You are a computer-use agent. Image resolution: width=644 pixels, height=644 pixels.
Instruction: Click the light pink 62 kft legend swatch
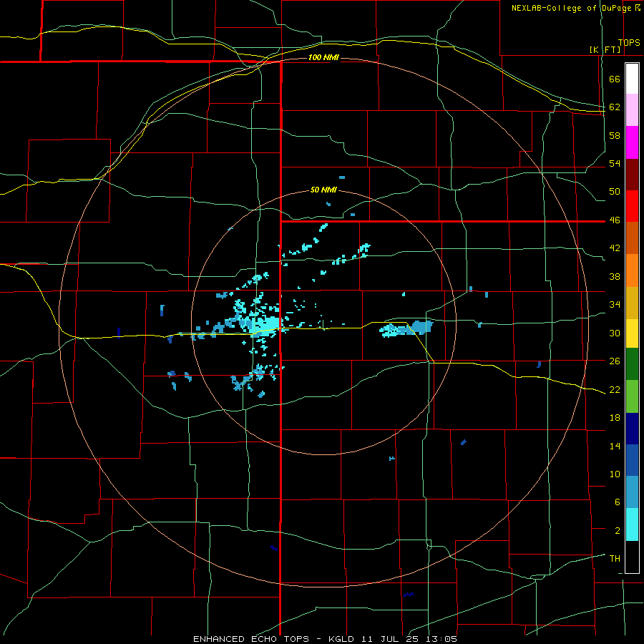pos(632,110)
